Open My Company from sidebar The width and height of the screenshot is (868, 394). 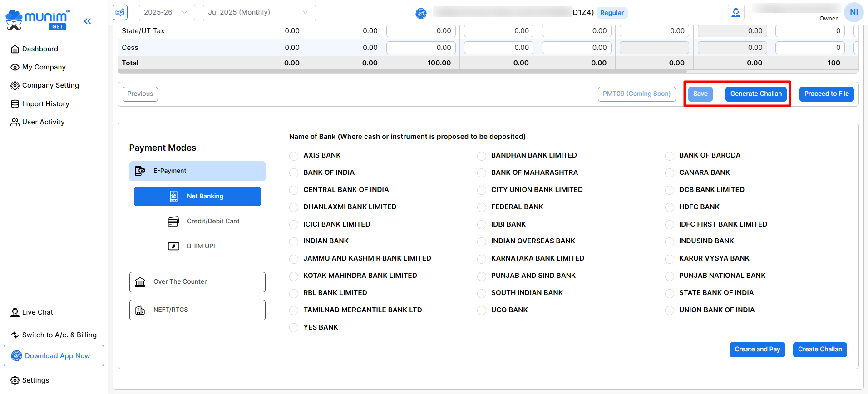(x=44, y=67)
